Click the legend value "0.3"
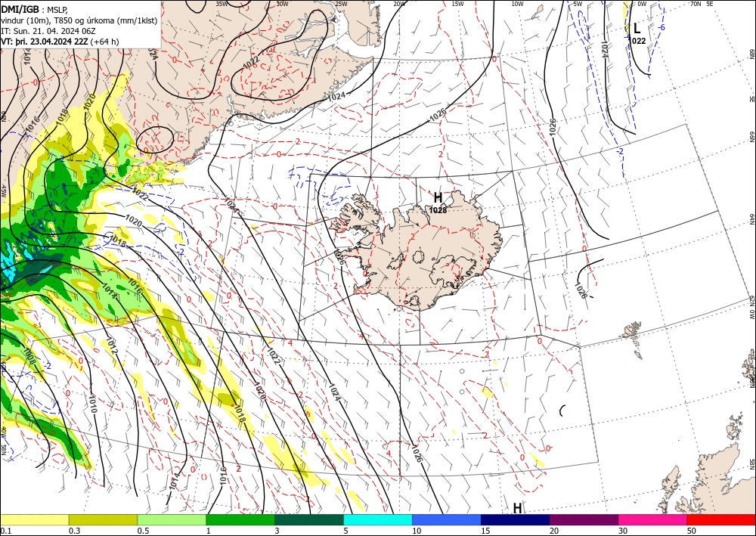Image resolution: width=756 pixels, height=536 pixels. 74,531
